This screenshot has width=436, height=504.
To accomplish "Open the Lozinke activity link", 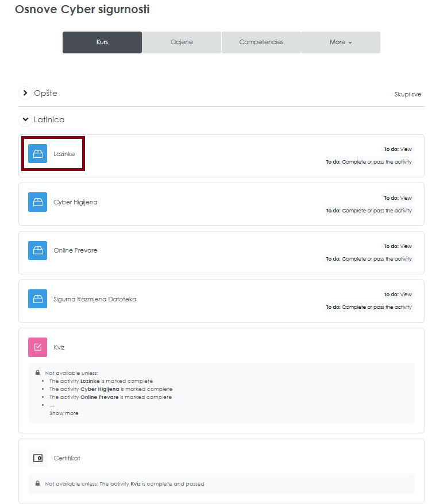I will tap(64, 154).
